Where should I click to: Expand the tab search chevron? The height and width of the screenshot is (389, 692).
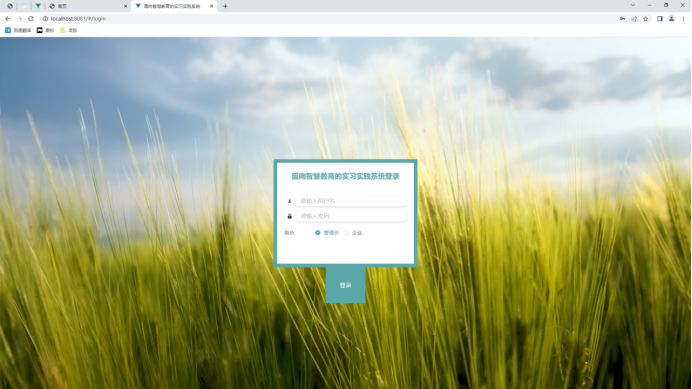[633, 5]
